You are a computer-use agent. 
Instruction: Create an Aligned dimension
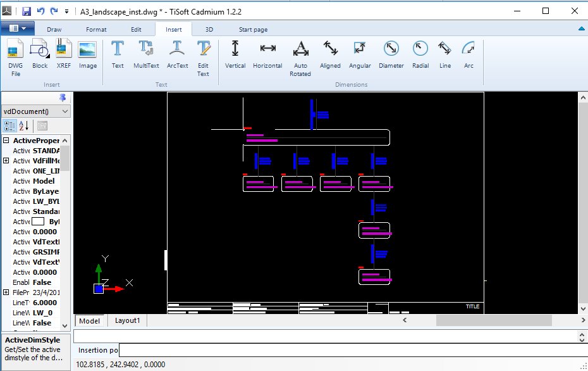click(330, 56)
